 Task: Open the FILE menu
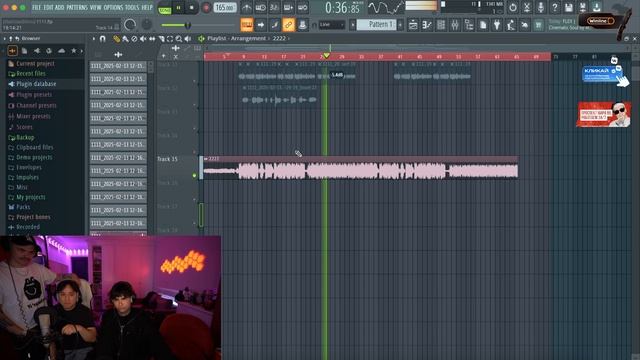(x=36, y=7)
